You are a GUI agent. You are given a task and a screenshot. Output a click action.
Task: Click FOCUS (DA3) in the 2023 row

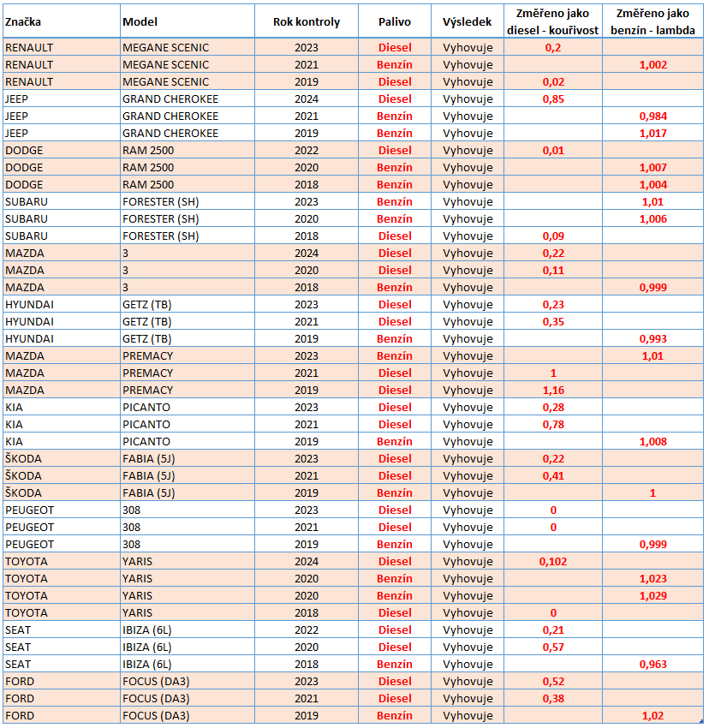coord(156,682)
